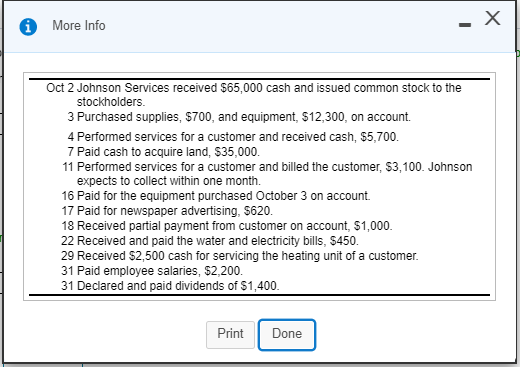Minimize the More Info dialog
The image size is (520, 367).
[x=465, y=25]
